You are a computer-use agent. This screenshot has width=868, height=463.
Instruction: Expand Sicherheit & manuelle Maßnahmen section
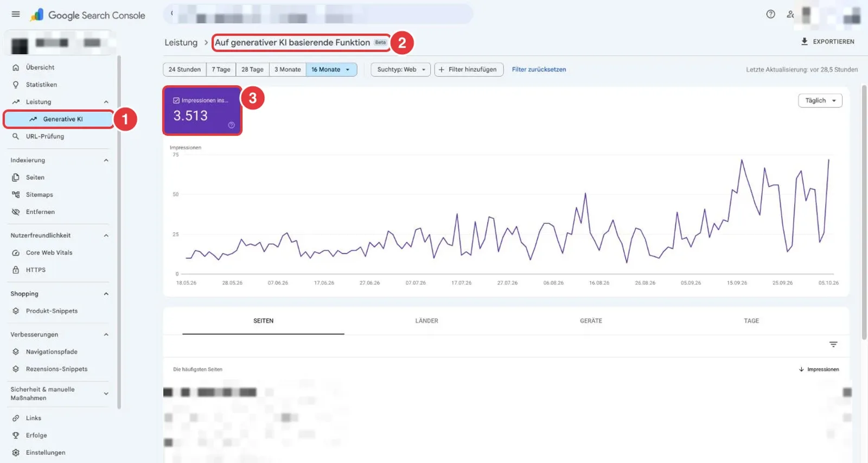click(x=106, y=394)
